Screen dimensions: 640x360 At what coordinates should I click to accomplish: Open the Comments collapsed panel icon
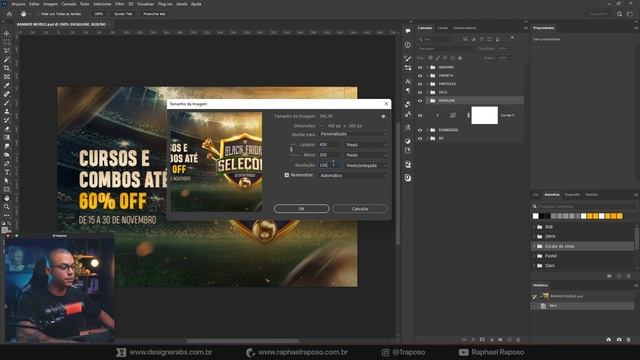tap(408, 31)
